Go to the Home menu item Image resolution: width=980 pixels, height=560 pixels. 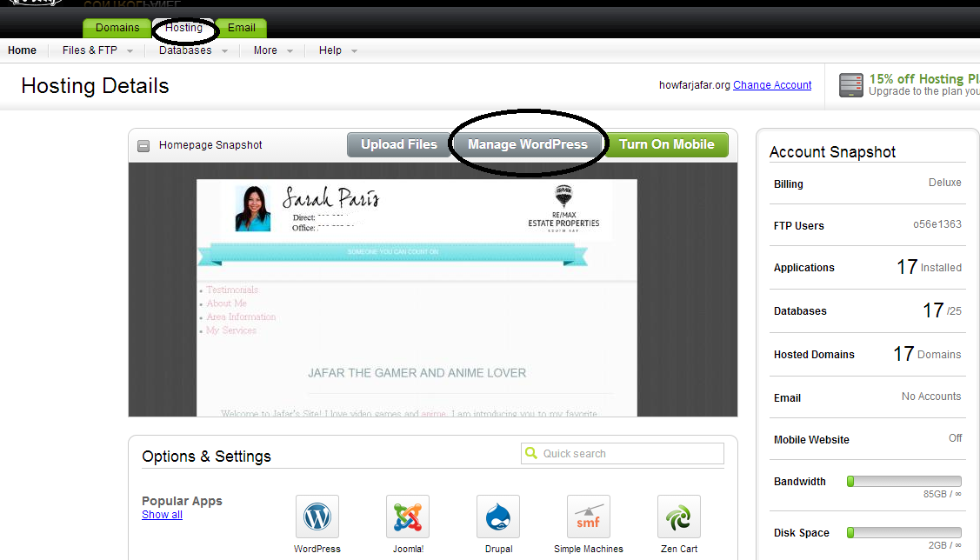click(22, 50)
